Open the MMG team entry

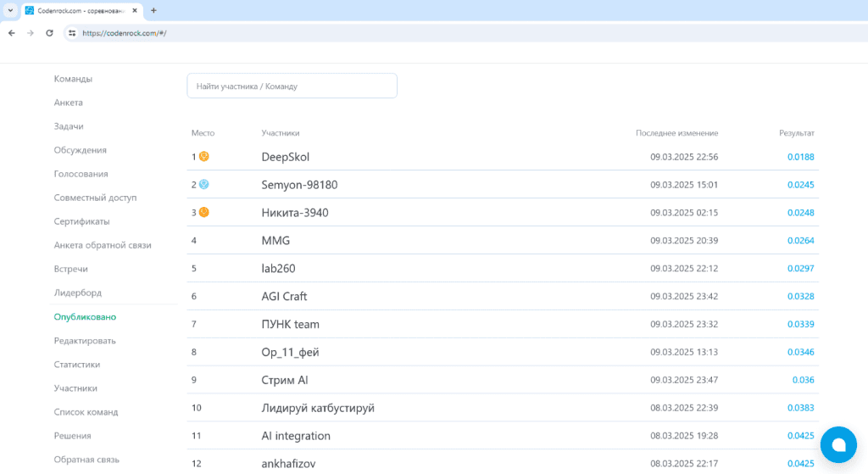point(275,240)
